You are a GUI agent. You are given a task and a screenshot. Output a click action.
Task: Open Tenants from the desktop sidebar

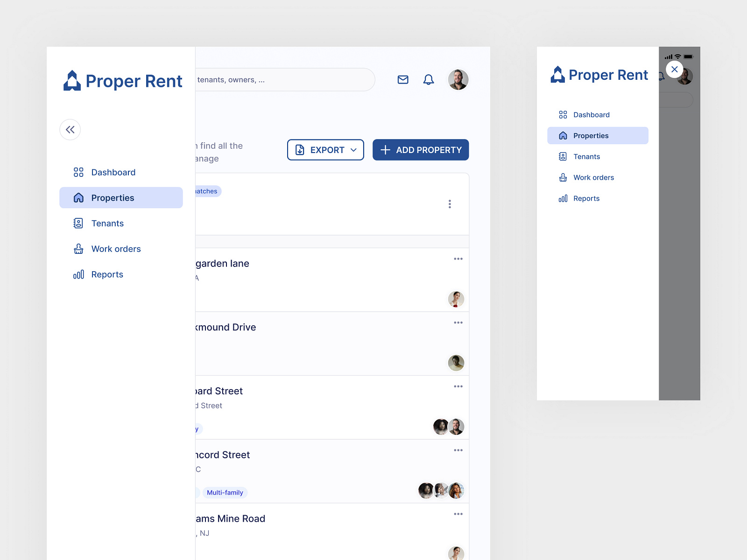(107, 223)
